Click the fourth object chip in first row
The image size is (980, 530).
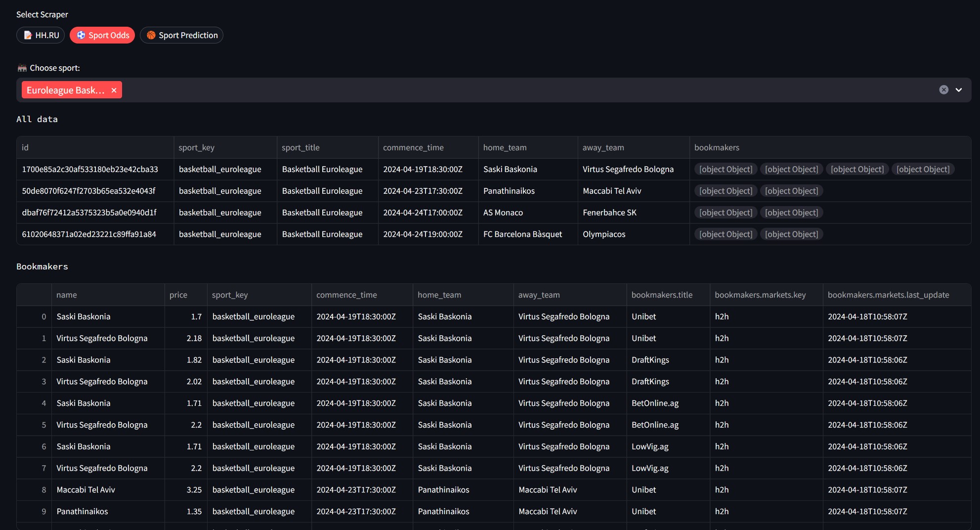(x=923, y=169)
